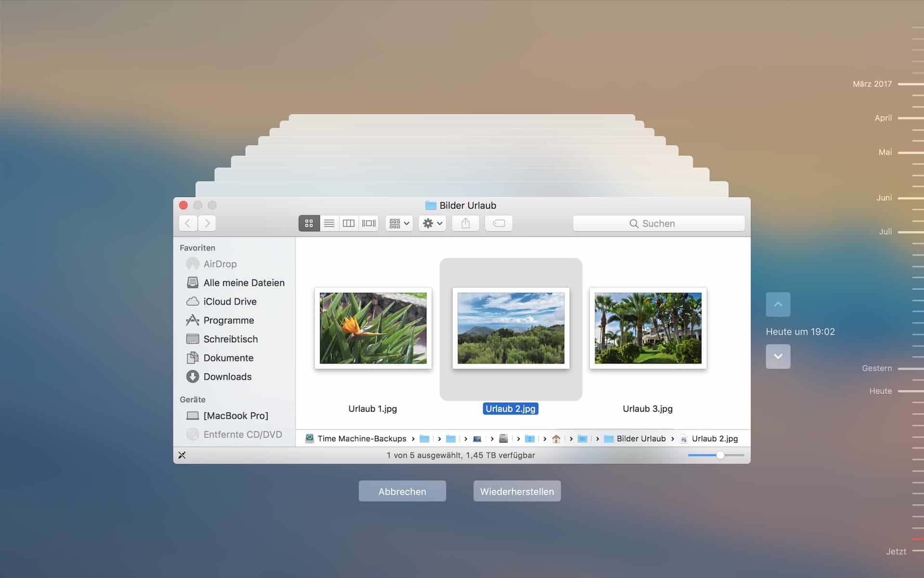Click the edit tags icon

coord(499,223)
